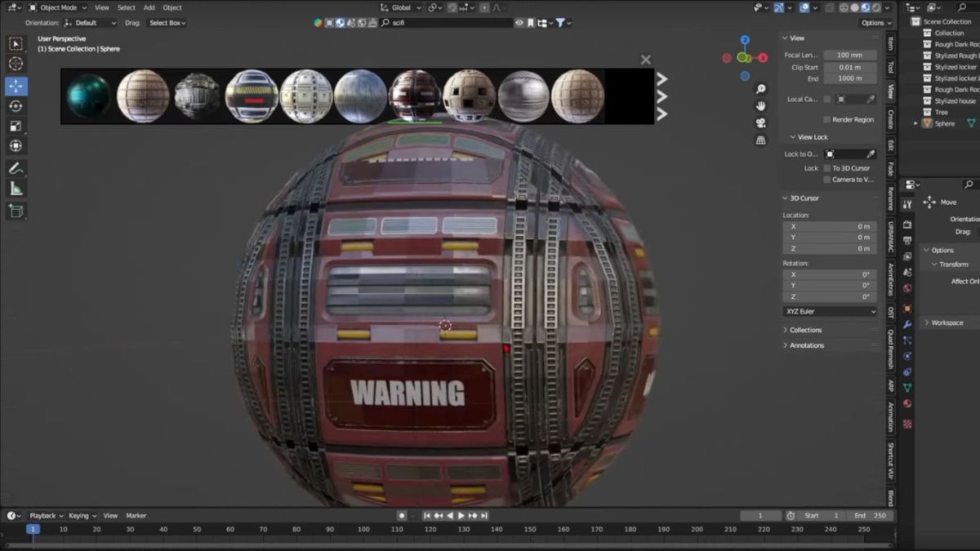980x551 pixels.
Task: Click the pan hand viewport gizmo
Action: click(761, 106)
